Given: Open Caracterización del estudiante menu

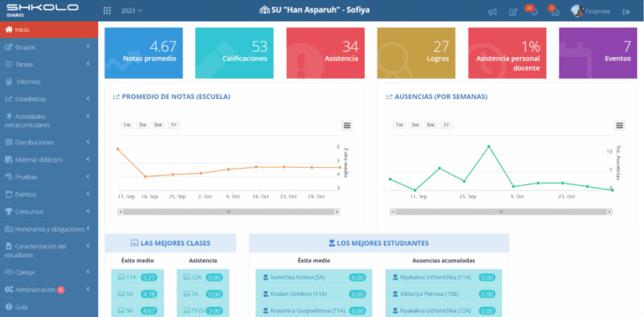Looking at the screenshot, I should tap(49, 251).
